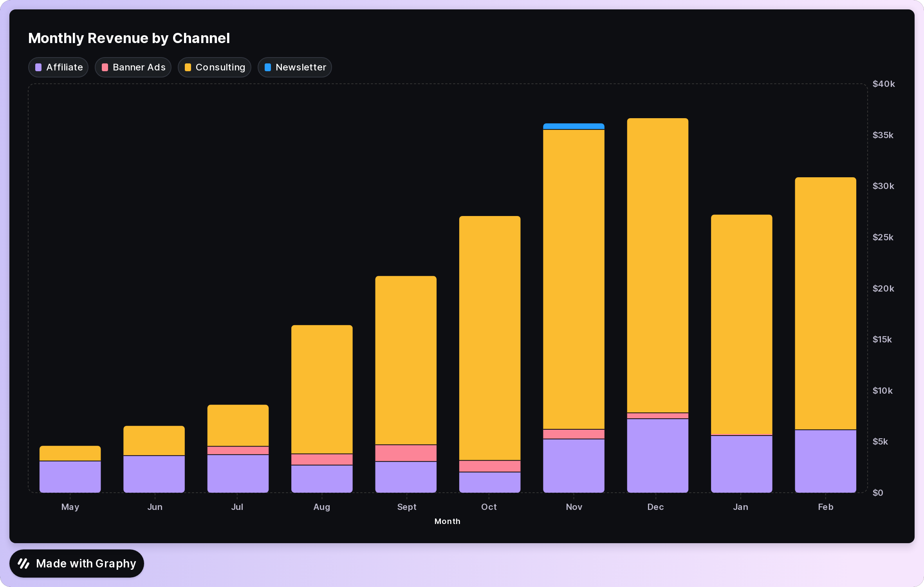Click the Monthly Revenue by Channel title
Viewport: 924px width, 587px height.
pos(129,38)
